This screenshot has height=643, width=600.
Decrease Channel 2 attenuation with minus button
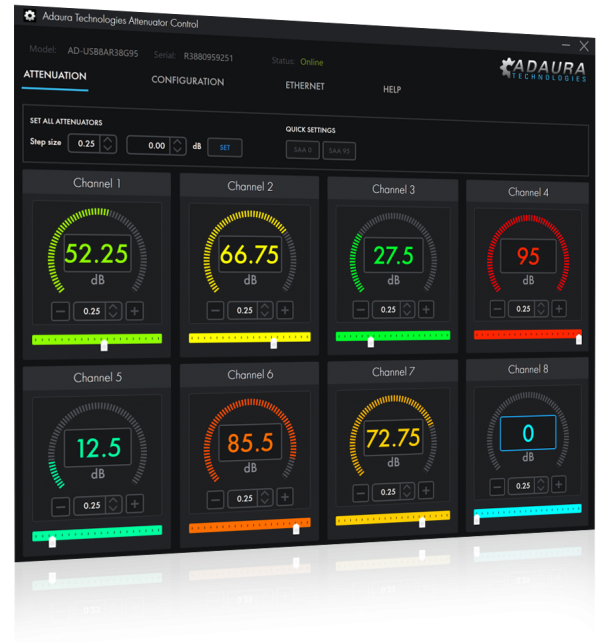[215, 310]
